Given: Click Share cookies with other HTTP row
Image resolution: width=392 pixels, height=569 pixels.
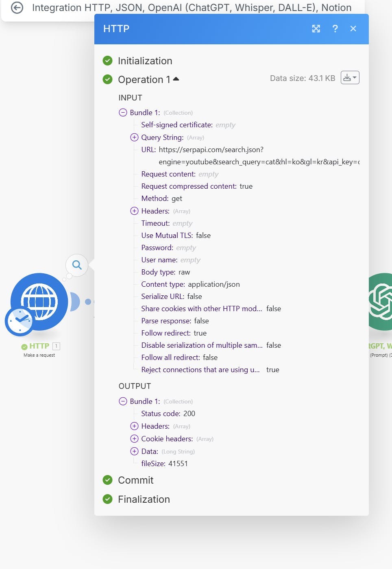Looking at the screenshot, I should 211,309.
